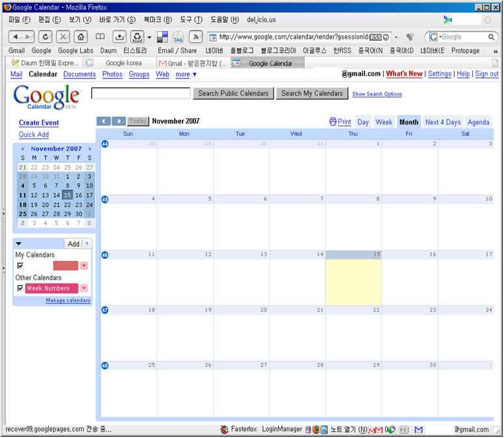The height and width of the screenshot is (438, 504).
Task: Switch to the Agenda view tab
Action: tap(478, 122)
